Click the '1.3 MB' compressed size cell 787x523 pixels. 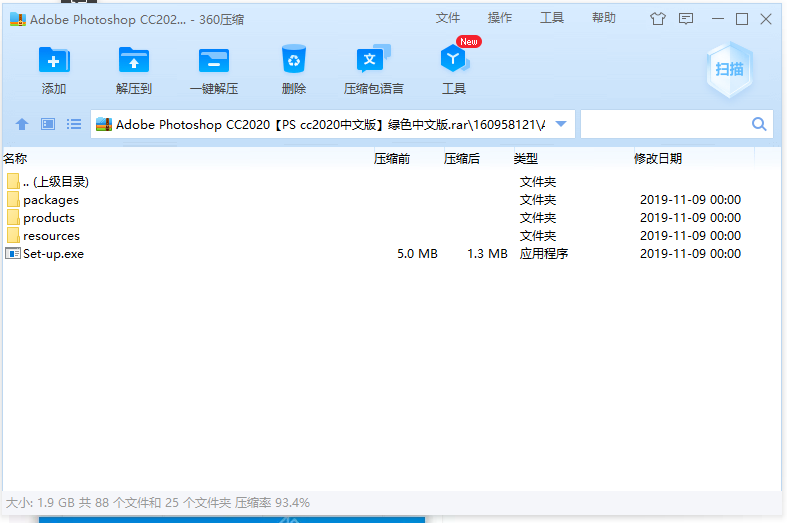click(487, 254)
